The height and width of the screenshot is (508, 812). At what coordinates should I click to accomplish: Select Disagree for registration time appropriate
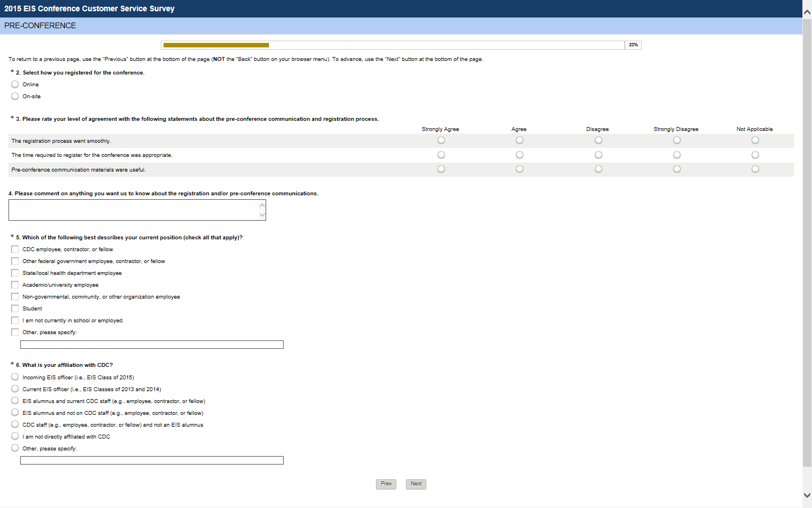pos(598,155)
